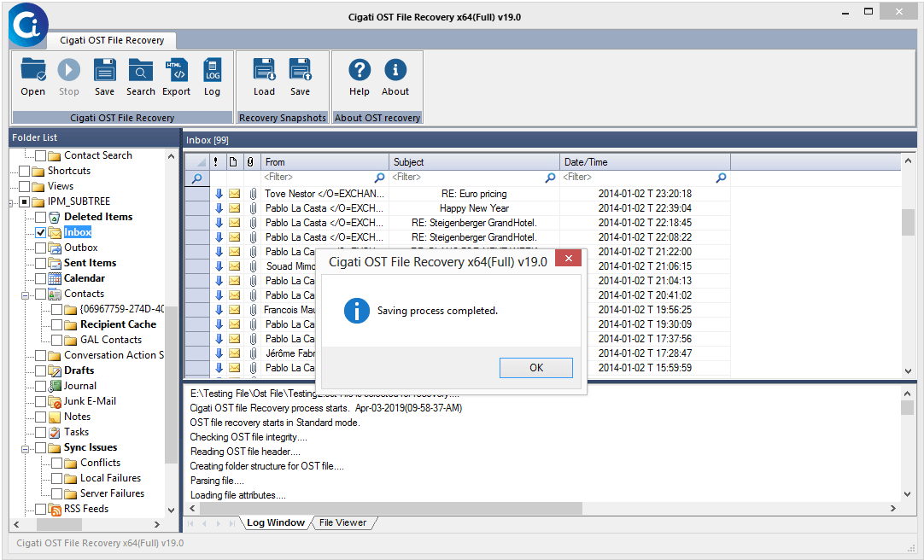
Task: Open the Log icon in toolbar
Action: point(212,70)
